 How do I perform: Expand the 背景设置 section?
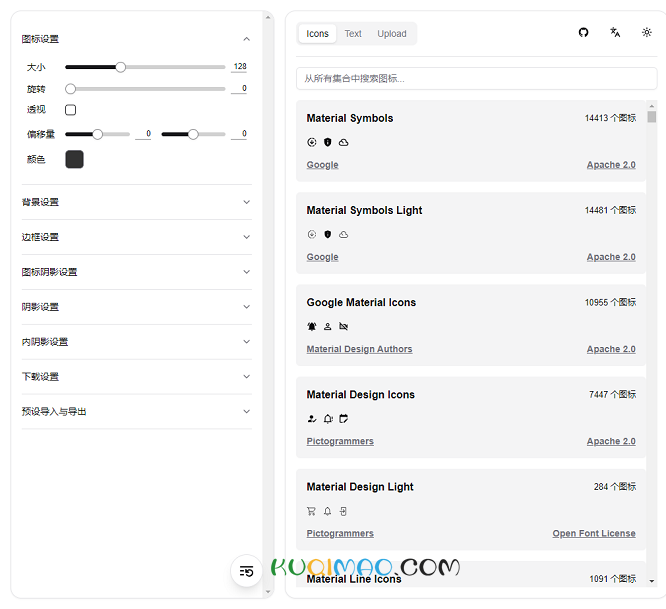coord(136,202)
